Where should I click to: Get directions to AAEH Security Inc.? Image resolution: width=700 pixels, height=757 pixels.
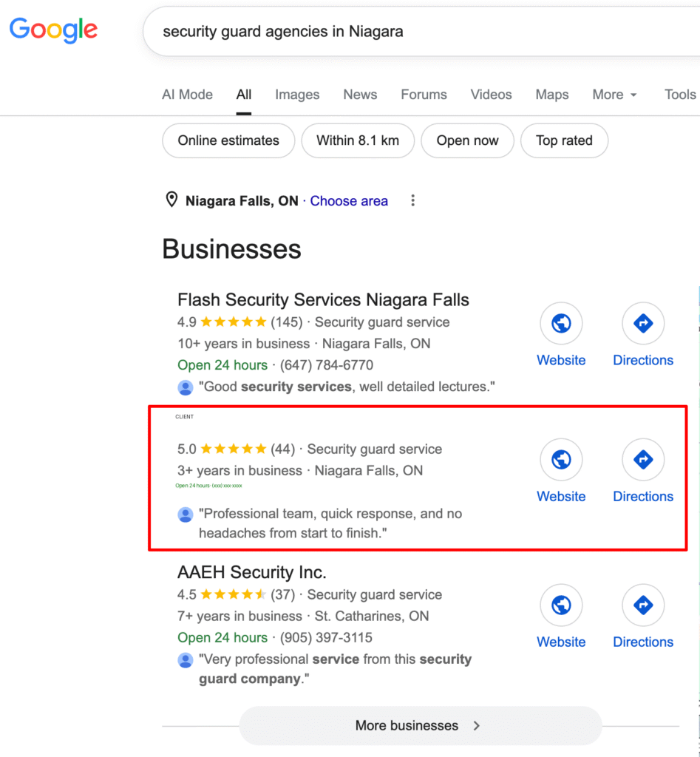(x=643, y=605)
